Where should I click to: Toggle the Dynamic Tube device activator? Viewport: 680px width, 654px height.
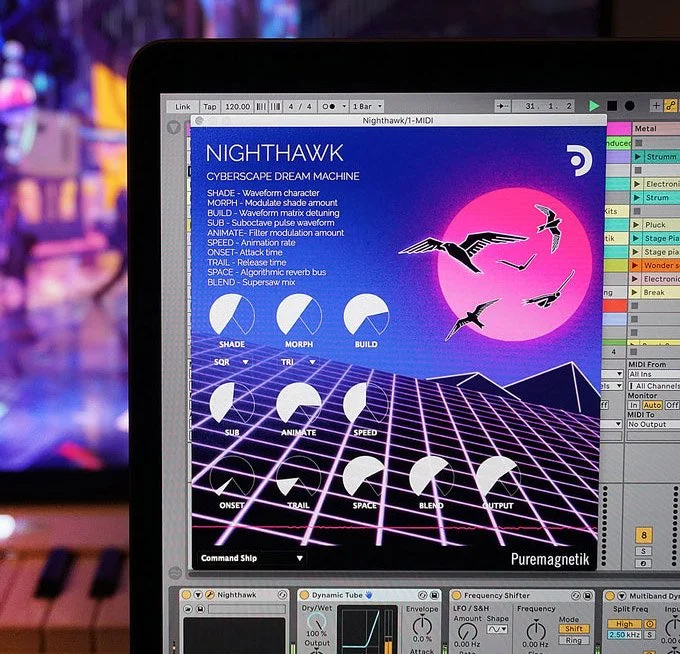pyautogui.click(x=304, y=595)
